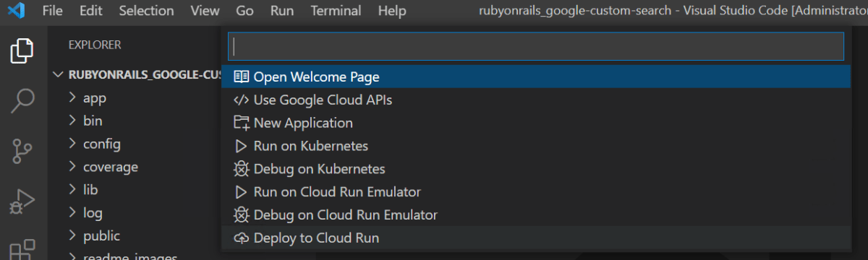The image size is (868, 260).
Task: Click the code brackets icon beside Use Google Cloud APIs
Action: click(242, 100)
